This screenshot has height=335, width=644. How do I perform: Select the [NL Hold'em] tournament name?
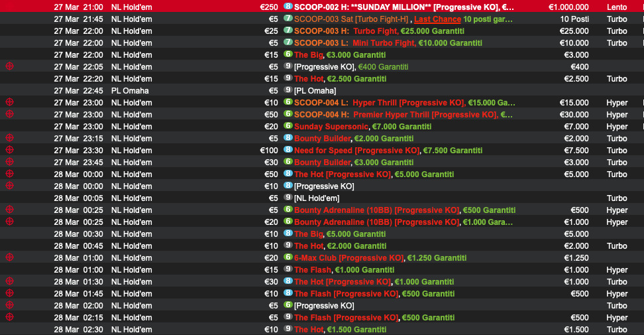tap(317, 198)
